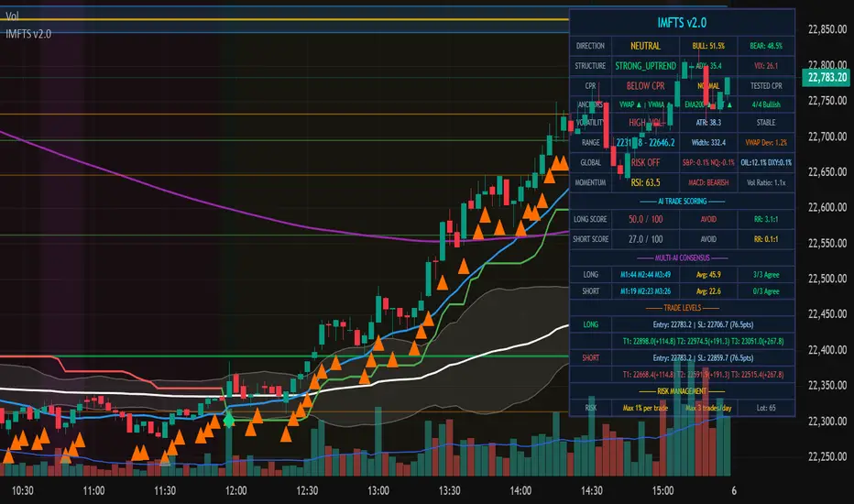Click the 0/3 Agree cell
Image resolution: width=854 pixels, height=504 pixels.
[766, 291]
